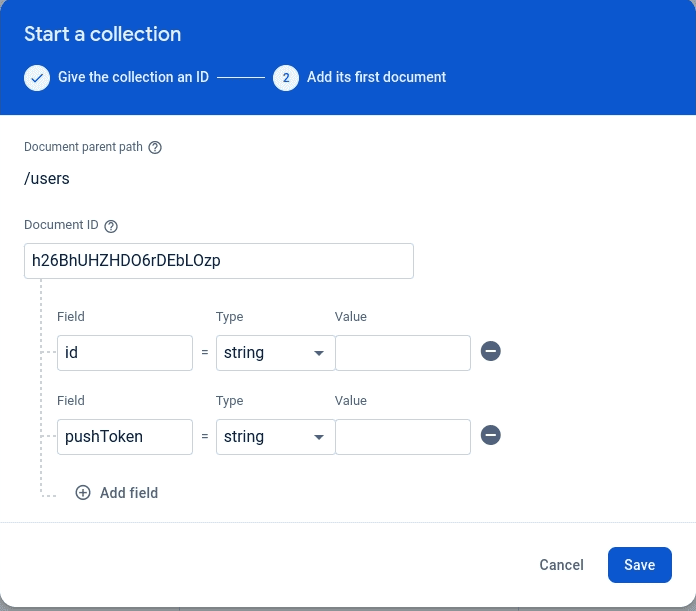The image size is (696, 611).
Task: Edit the pushToken field name box
Action: pos(125,437)
